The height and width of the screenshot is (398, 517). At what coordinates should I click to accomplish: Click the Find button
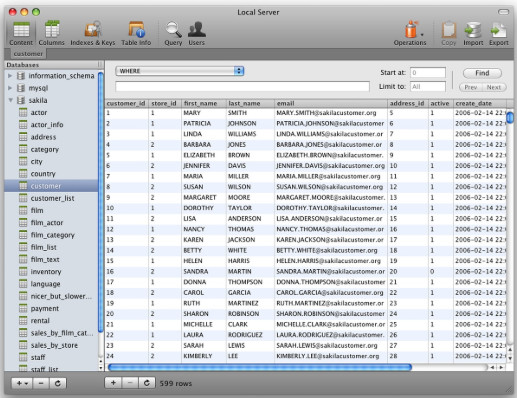[x=482, y=73]
